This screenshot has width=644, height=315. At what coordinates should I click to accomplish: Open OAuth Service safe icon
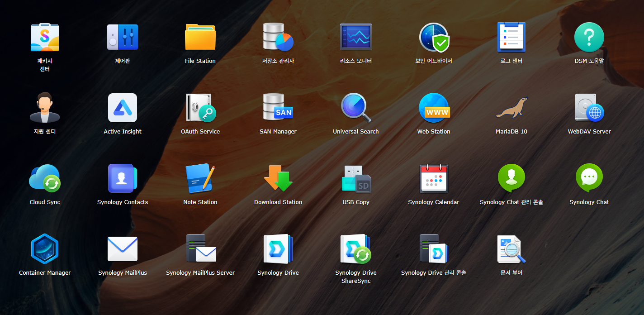pos(200,108)
